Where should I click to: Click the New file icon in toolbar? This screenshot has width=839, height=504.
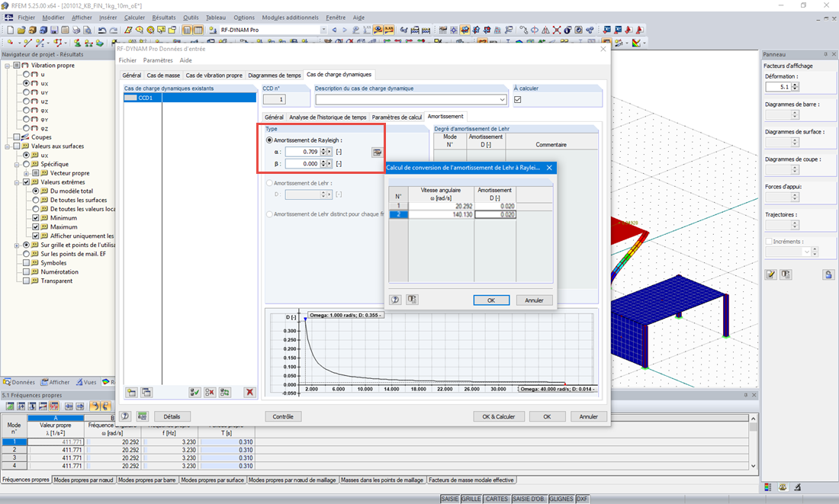[10, 30]
